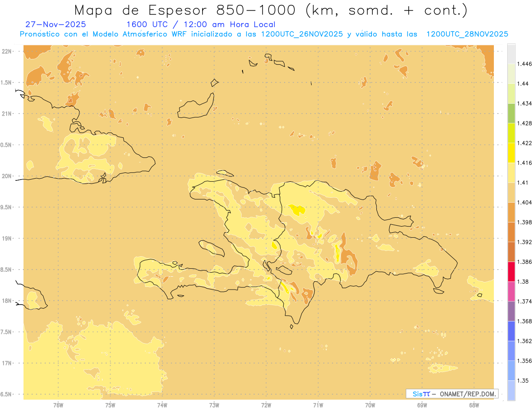Click the '21N' latitude axis label
The height and width of the screenshot is (411, 532).
(6, 114)
